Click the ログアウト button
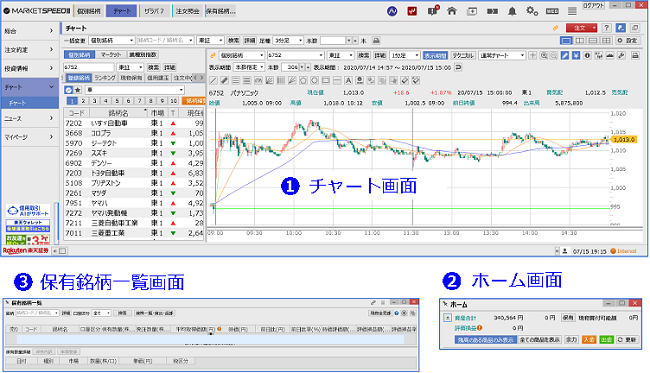This screenshot has width=650, height=373. pyautogui.click(x=594, y=5)
